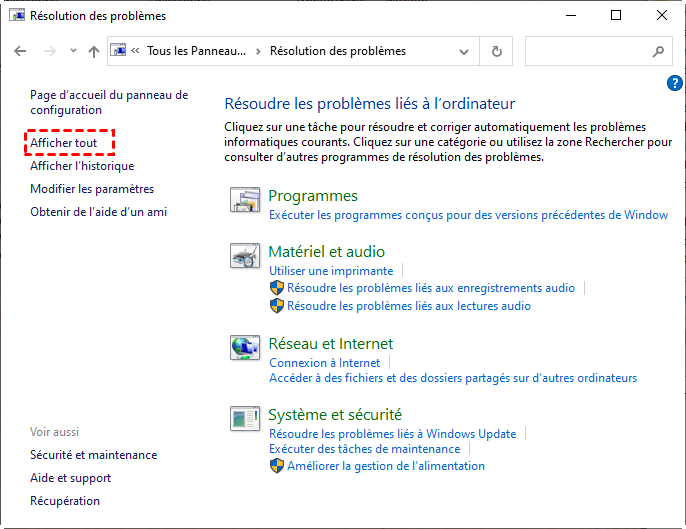Open Sécurité et maintenance under Voir aussi
The image size is (686, 529).
point(94,455)
